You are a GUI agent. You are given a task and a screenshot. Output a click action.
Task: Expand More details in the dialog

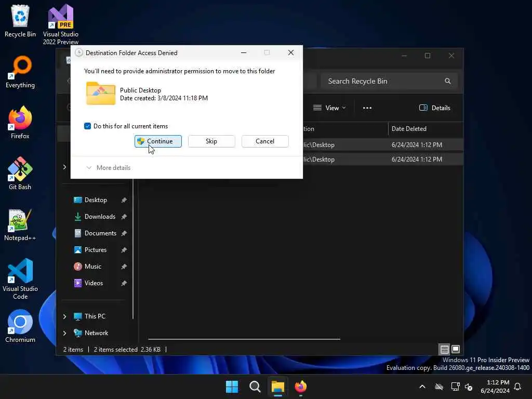pos(108,168)
